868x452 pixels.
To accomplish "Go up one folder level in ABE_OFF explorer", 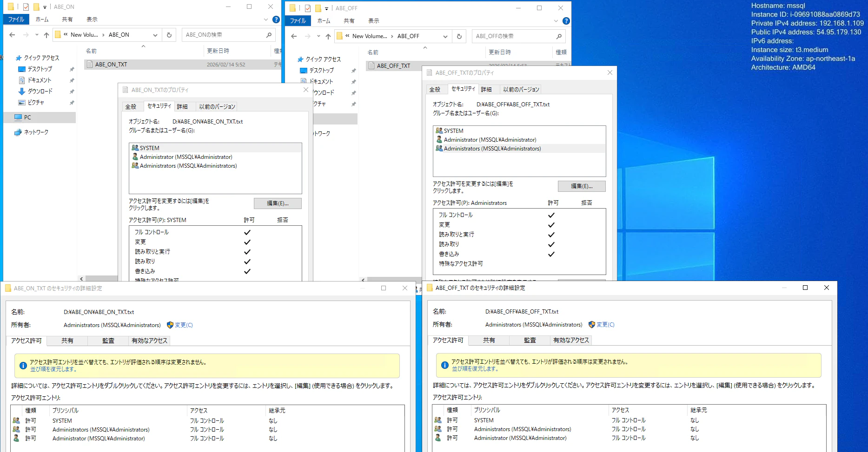I will (x=328, y=36).
